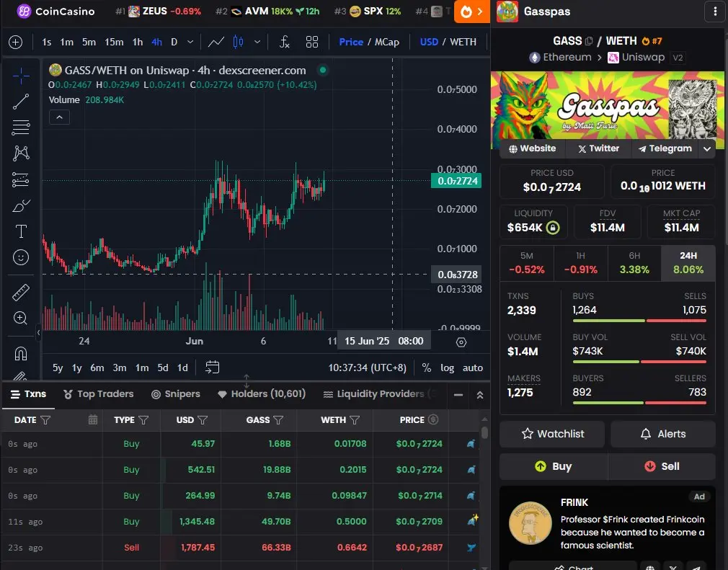The height and width of the screenshot is (570, 728).
Task: Select the ruler measure tool
Action: 21,292
